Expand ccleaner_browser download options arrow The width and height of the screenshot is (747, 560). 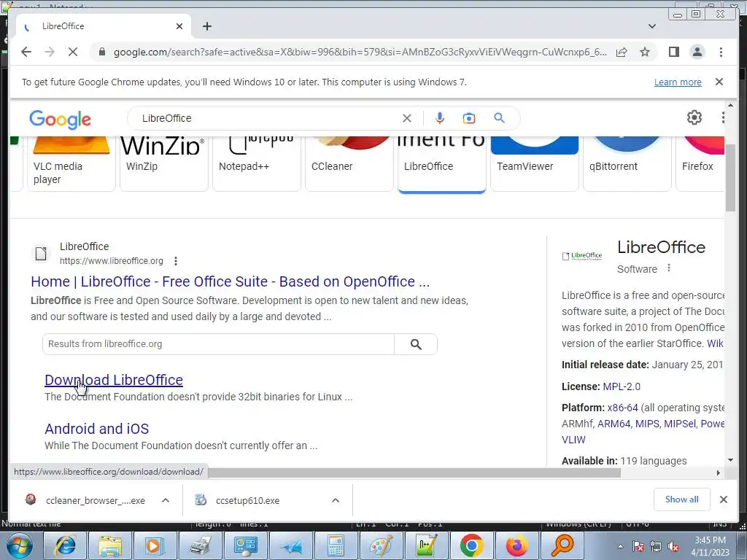point(166,500)
